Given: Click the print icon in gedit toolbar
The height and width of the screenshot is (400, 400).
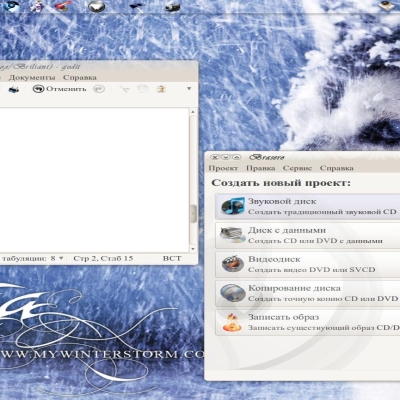Looking at the screenshot, I should 13,89.
